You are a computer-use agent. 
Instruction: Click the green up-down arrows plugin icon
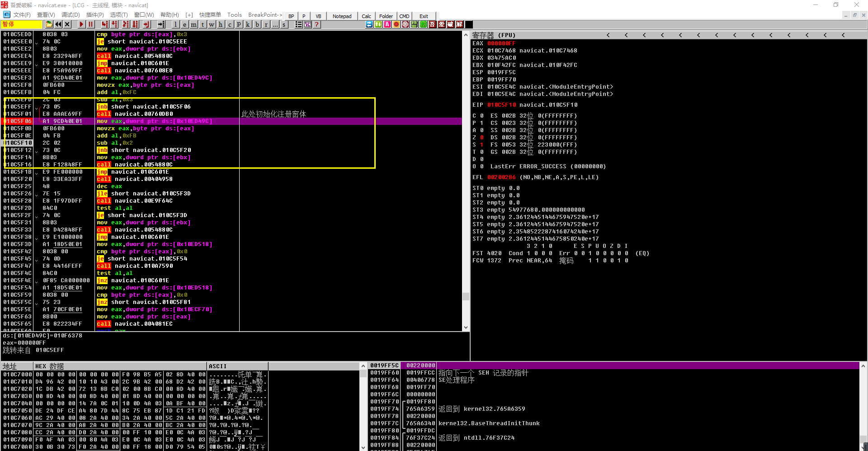[x=378, y=24]
